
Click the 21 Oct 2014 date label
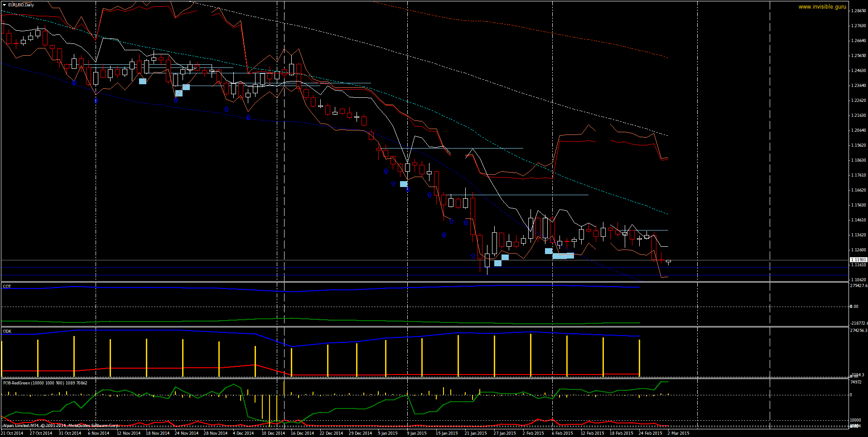tap(12, 433)
